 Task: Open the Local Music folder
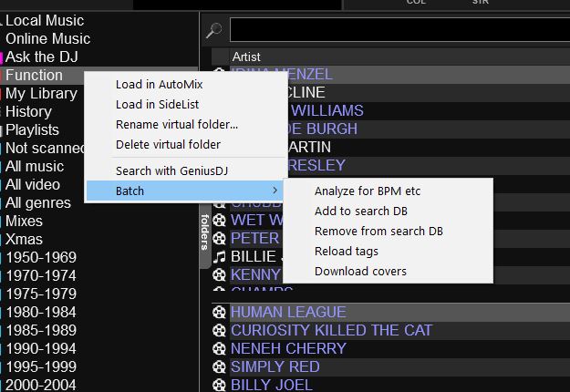coord(45,20)
